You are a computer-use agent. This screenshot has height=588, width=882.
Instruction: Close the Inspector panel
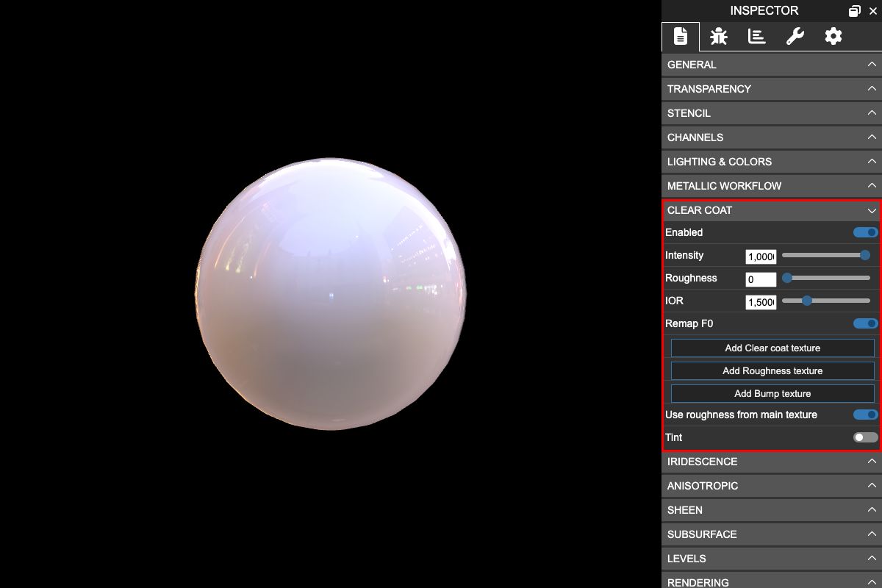point(872,11)
